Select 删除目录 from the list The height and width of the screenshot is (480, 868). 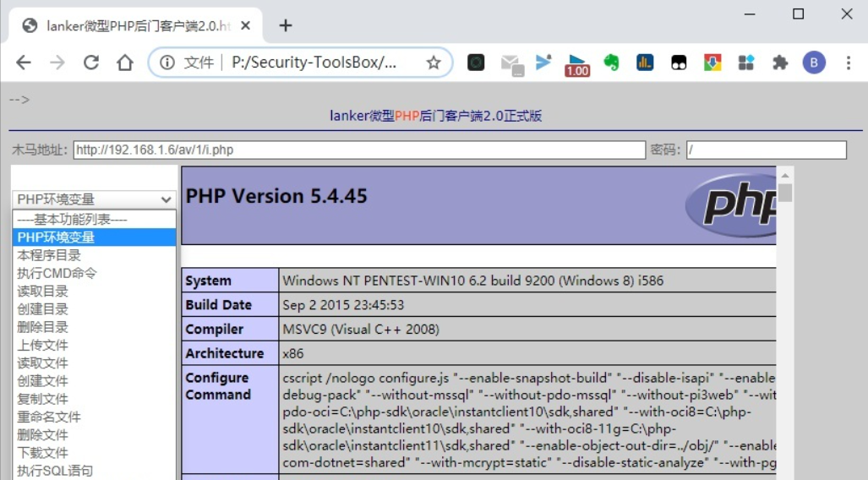pos(94,327)
